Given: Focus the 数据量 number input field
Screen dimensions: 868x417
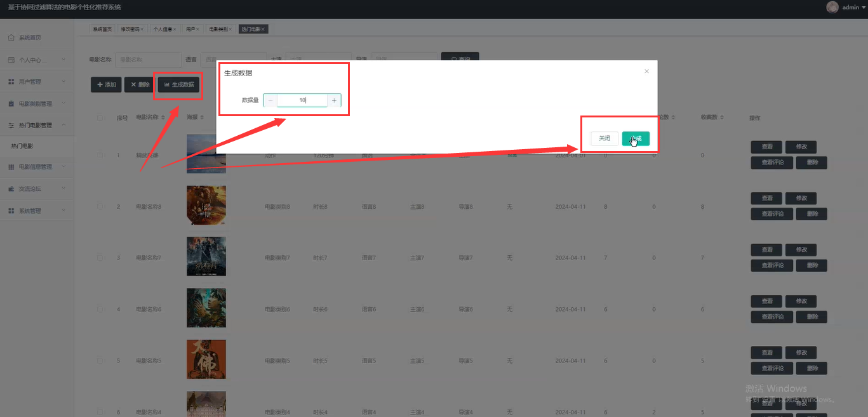Looking at the screenshot, I should [302, 100].
